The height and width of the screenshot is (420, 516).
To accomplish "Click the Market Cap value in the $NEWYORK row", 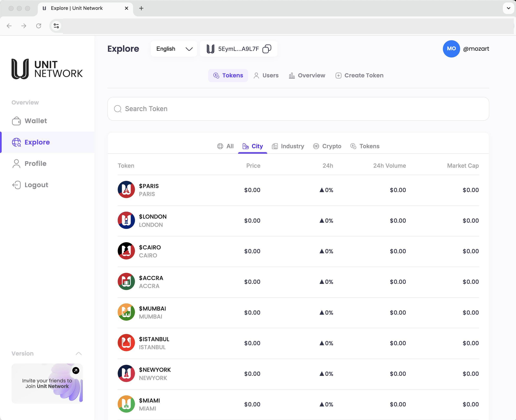I will (471, 374).
